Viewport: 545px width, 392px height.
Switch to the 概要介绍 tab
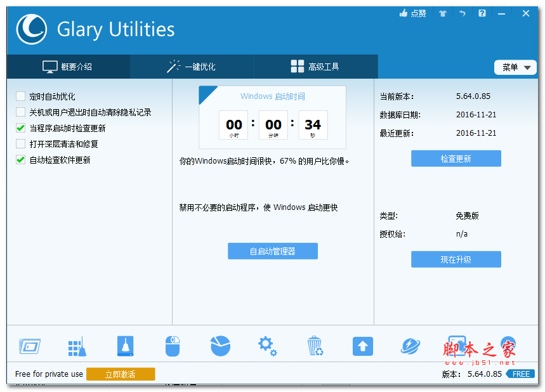click(69, 67)
